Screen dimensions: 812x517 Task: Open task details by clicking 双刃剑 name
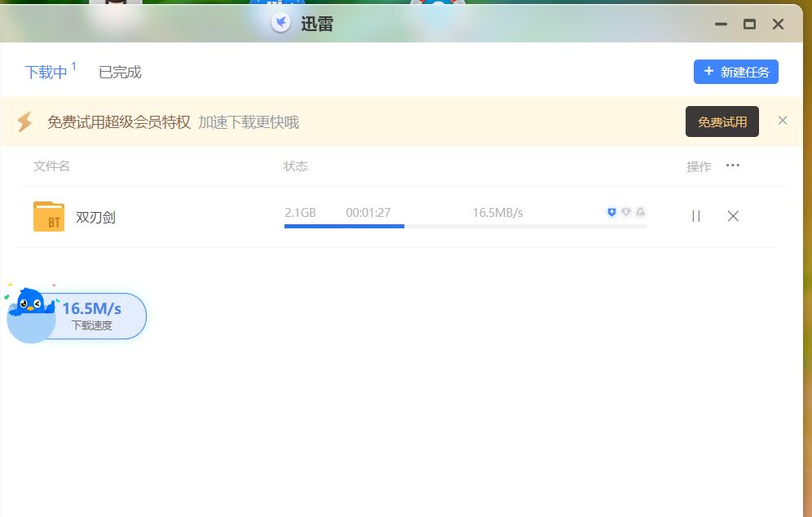click(94, 216)
